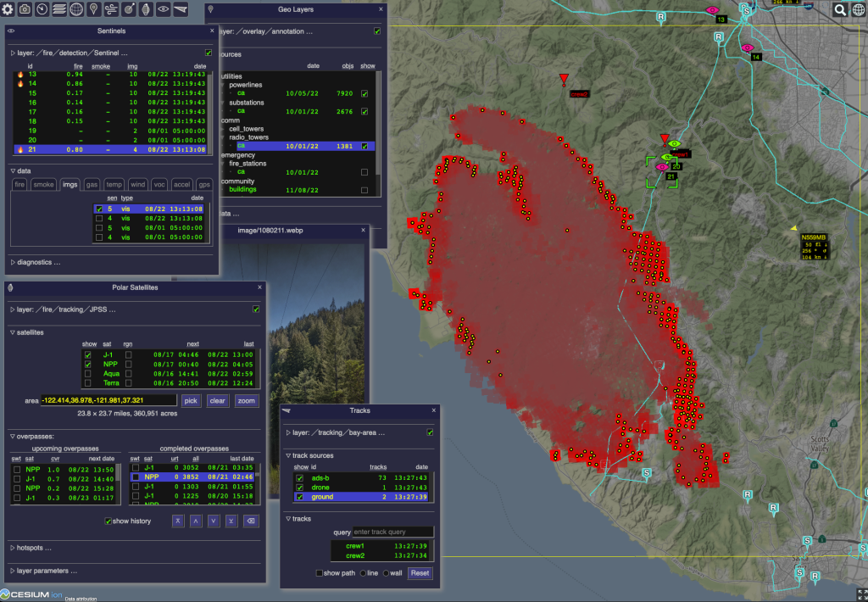Select the line path radio button
Viewport: 868px width, 602px height.
[363, 573]
